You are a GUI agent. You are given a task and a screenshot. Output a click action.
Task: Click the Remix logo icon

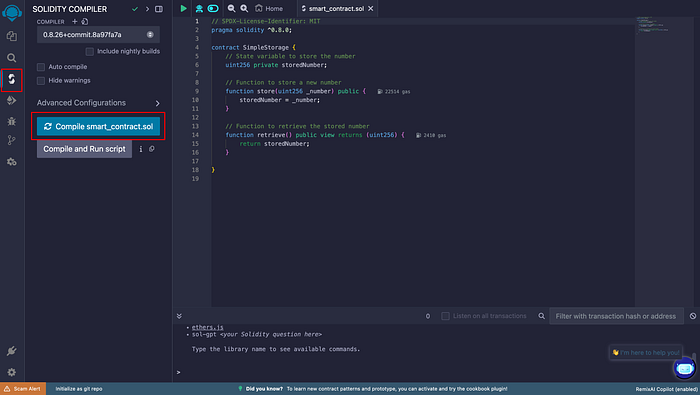pyautogui.click(x=12, y=12)
